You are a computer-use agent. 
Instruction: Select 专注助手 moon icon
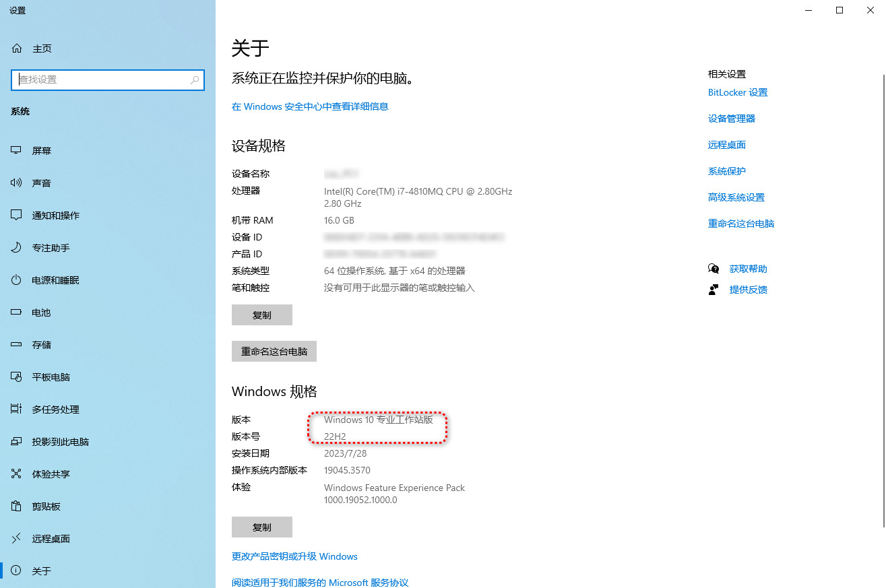(17, 248)
